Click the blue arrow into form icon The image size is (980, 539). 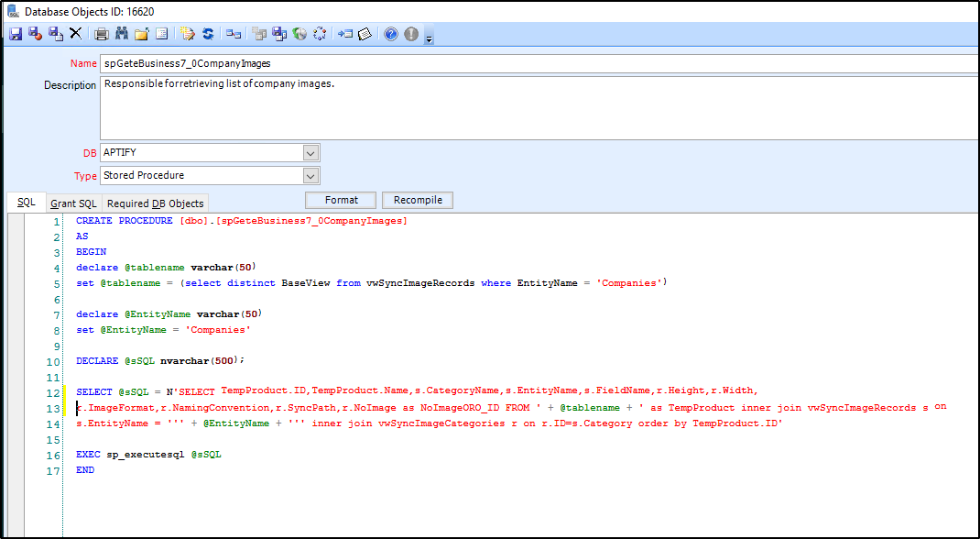click(x=345, y=34)
